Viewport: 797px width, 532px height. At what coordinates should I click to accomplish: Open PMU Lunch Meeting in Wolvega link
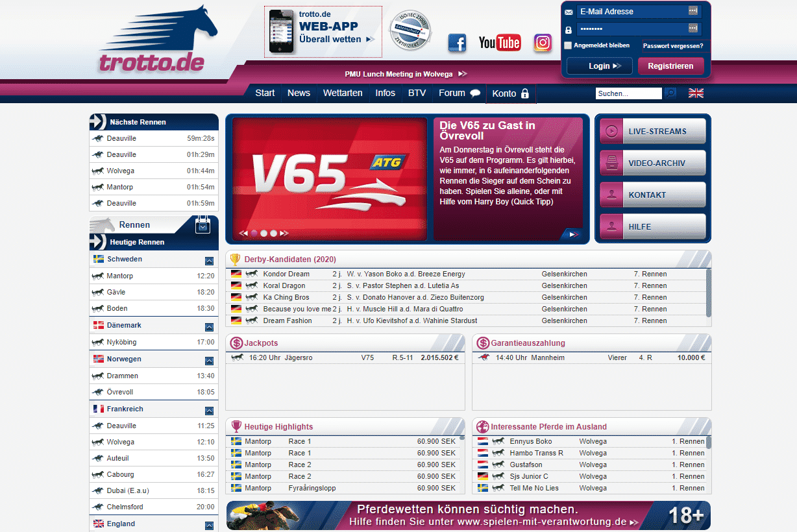coord(406,74)
